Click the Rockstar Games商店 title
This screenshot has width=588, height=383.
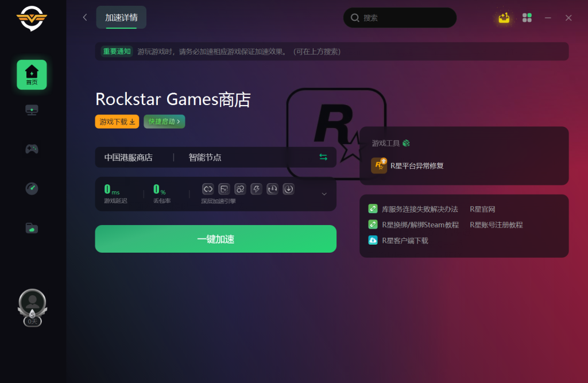point(173,99)
